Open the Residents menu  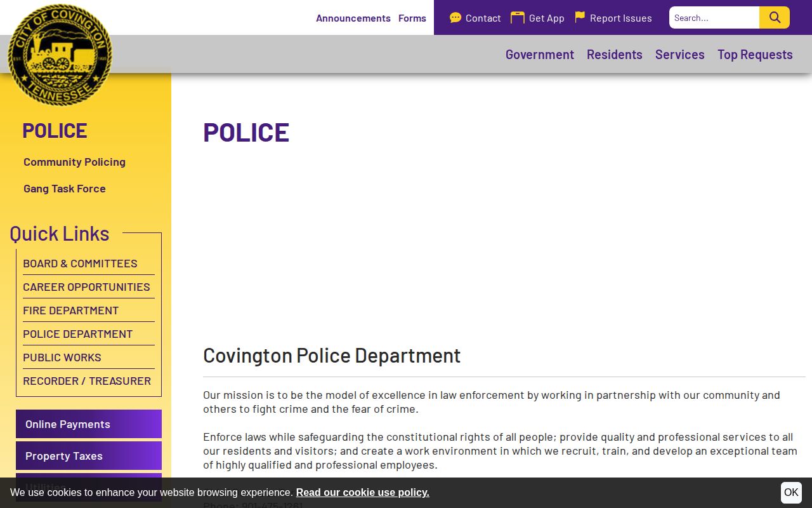pyautogui.click(x=615, y=55)
